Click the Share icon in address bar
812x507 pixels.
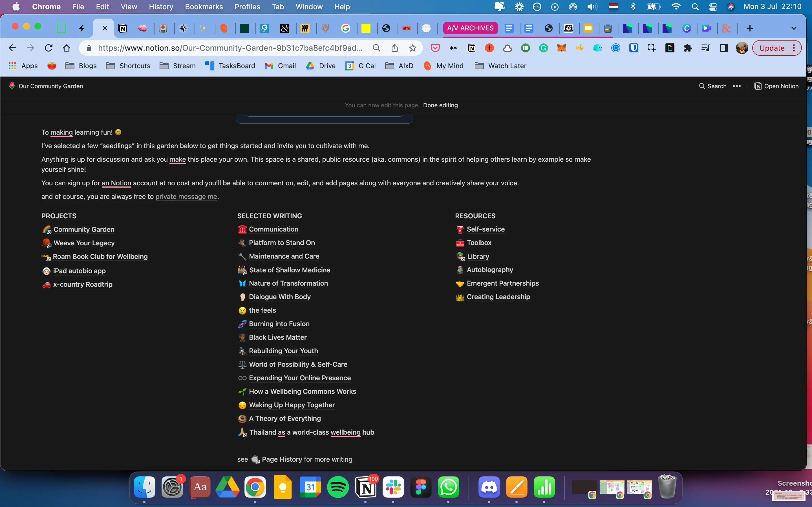395,48
